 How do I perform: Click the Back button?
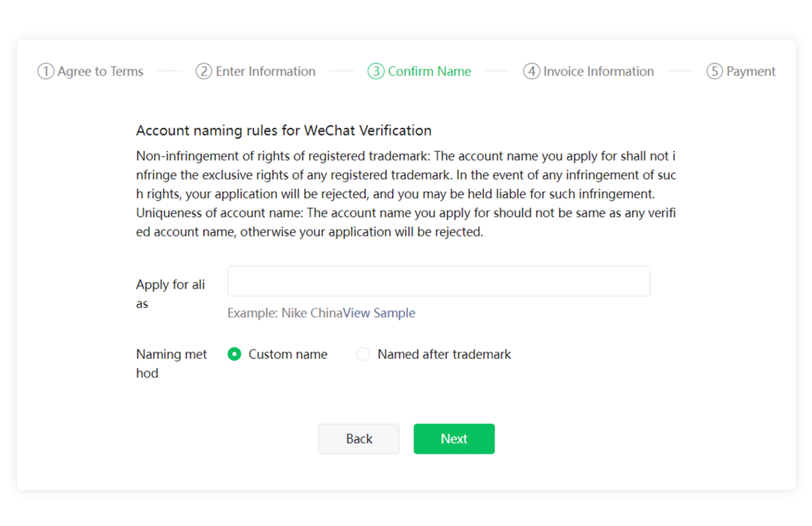358,439
